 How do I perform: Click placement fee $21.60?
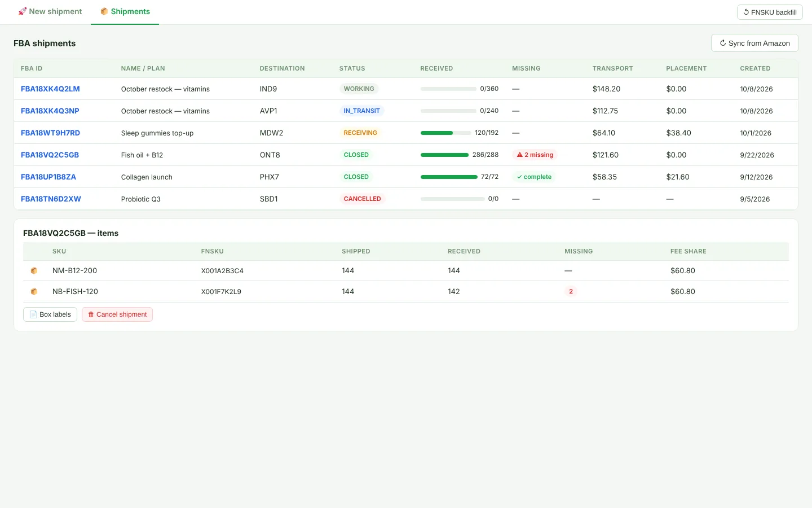(677, 177)
